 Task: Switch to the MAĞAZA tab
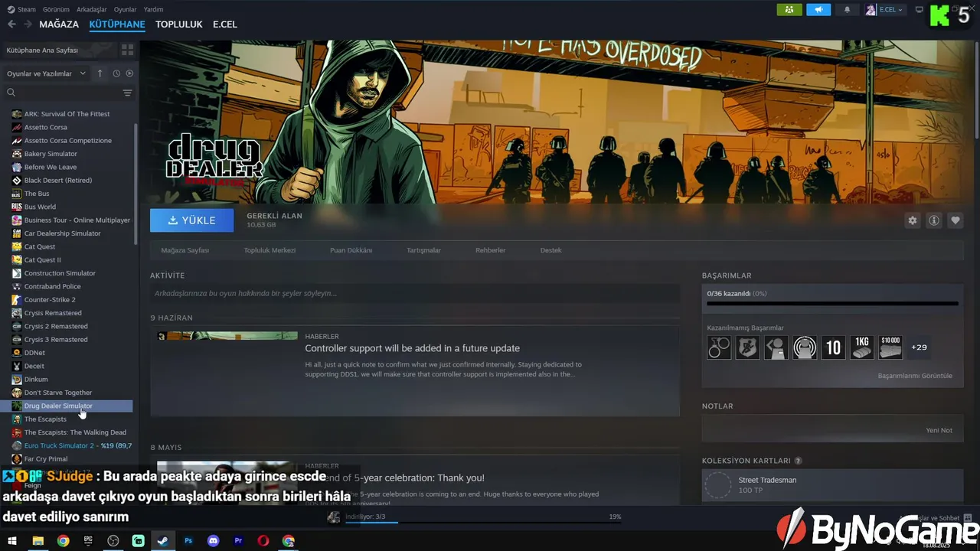59,24
